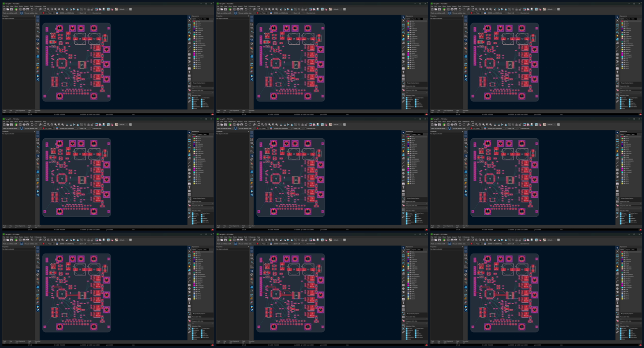Open active layer dropdown in top-right window
The image size is (644, 348).
(x=476, y=13)
